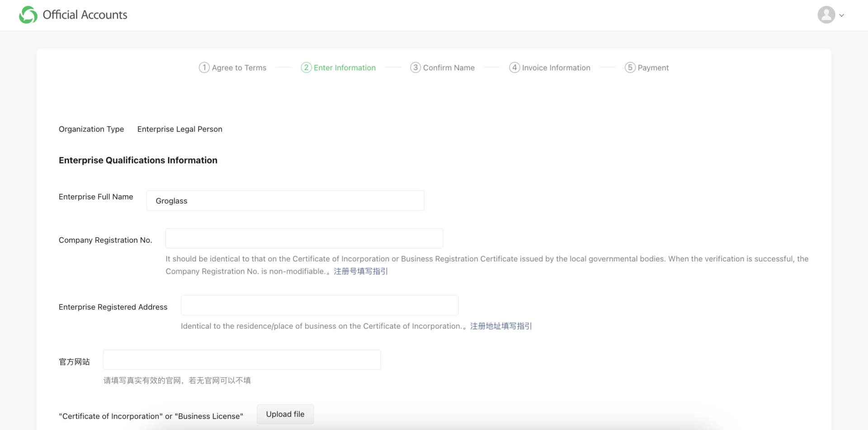Select the Enterprise Legal Person organization type
Image resolution: width=868 pixels, height=430 pixels.
(179, 129)
